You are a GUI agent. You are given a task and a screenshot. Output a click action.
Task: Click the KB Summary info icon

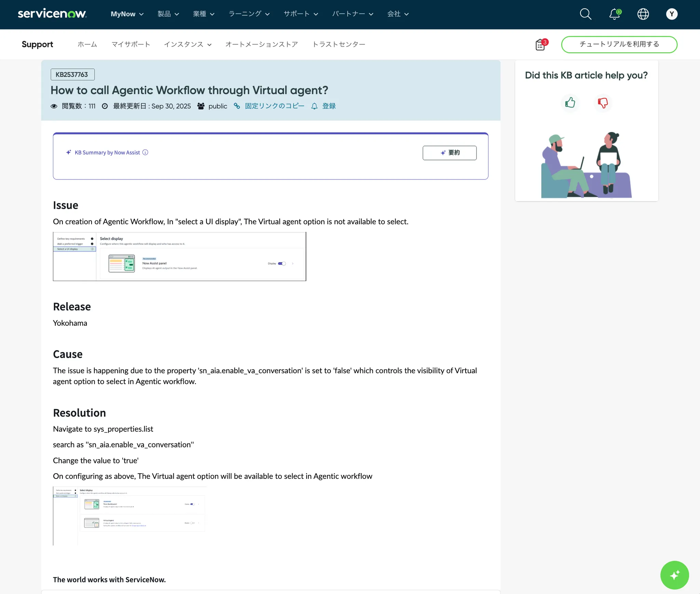[x=145, y=152]
